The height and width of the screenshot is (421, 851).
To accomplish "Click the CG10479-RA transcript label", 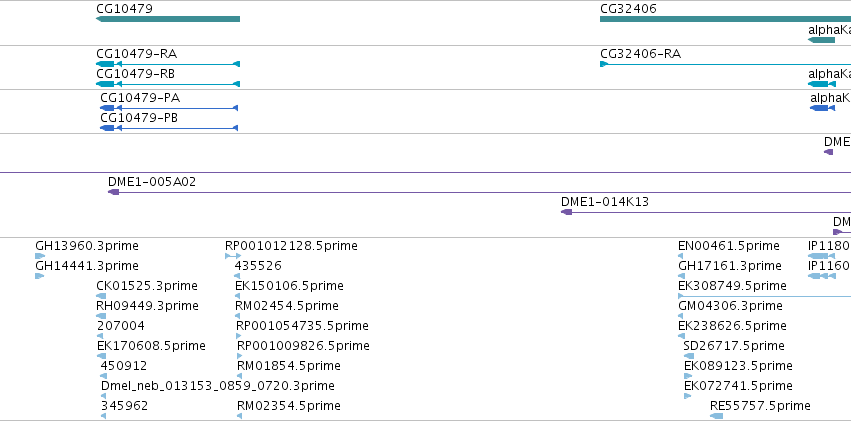I will (x=136, y=54).
